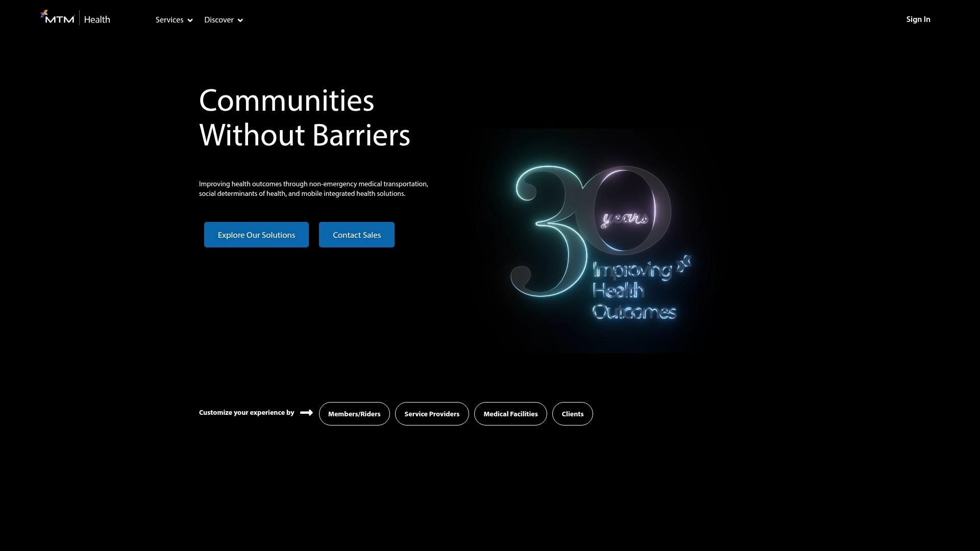The width and height of the screenshot is (980, 551).
Task: Select the Members/Riders experience option
Action: [x=354, y=414]
